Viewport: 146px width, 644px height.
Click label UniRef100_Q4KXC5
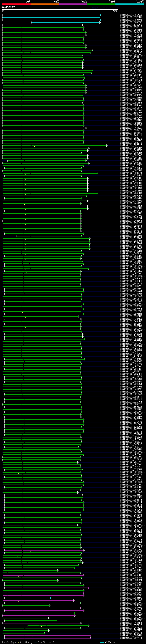pos(131,570)
